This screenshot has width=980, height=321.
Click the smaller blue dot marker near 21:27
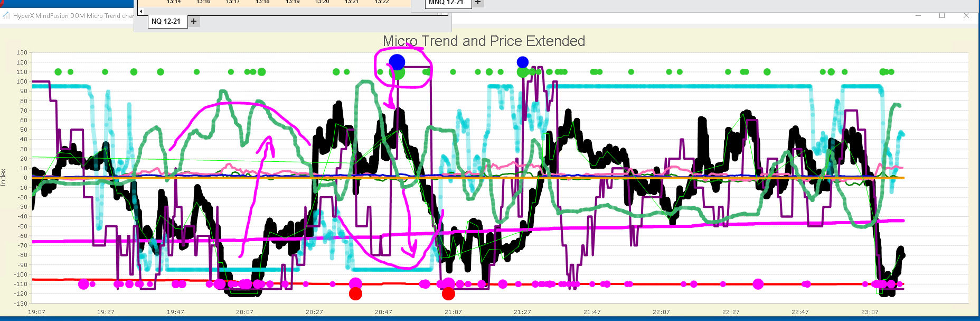point(523,62)
